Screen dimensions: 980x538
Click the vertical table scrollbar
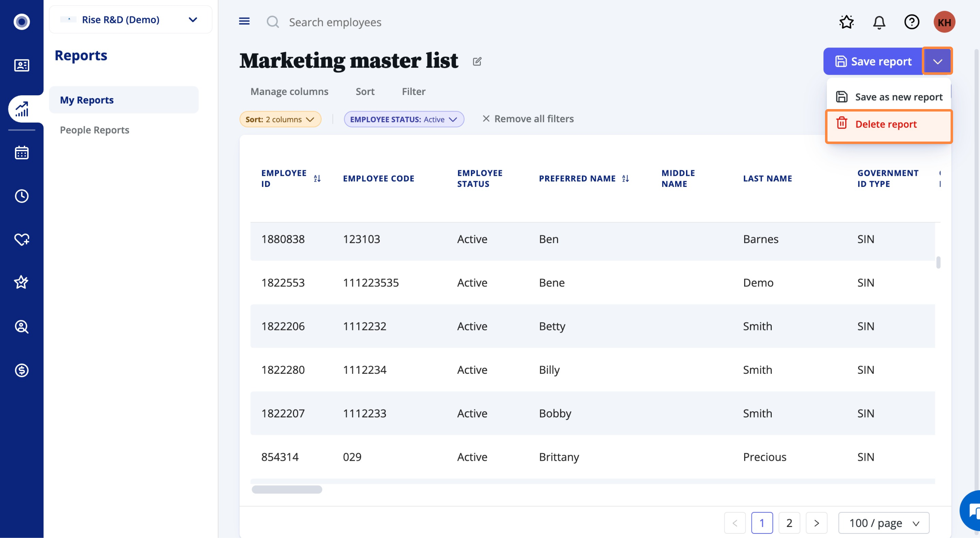pyautogui.click(x=938, y=262)
